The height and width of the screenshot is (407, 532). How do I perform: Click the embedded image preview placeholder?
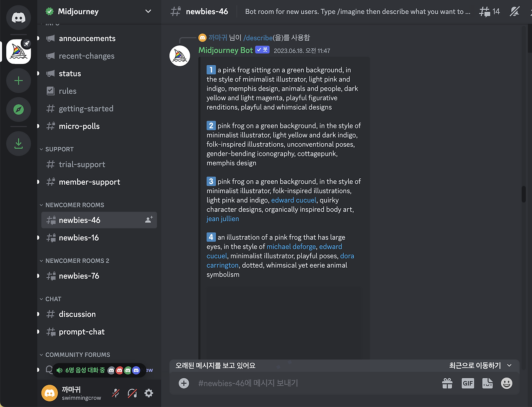coord(284,323)
